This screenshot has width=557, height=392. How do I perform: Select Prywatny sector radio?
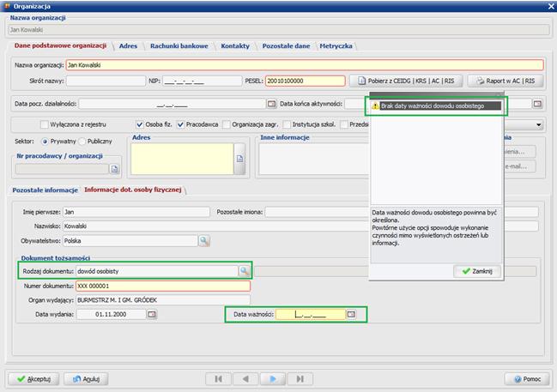click(45, 142)
